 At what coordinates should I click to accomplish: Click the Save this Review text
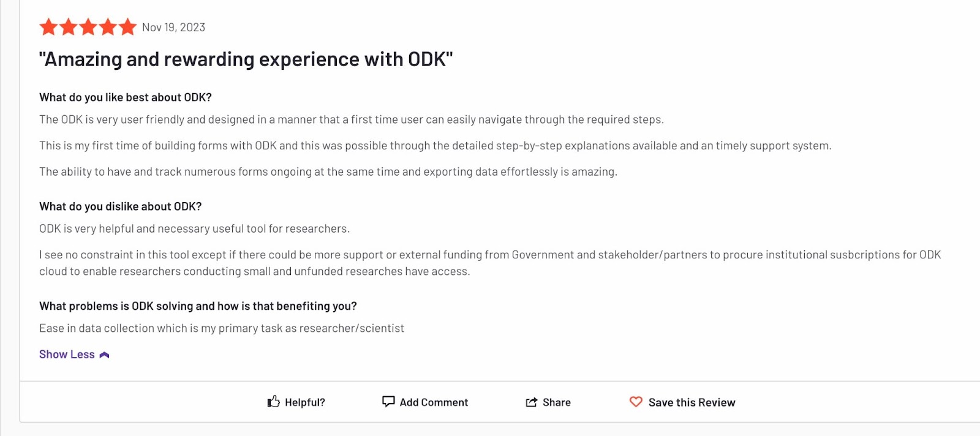point(692,402)
